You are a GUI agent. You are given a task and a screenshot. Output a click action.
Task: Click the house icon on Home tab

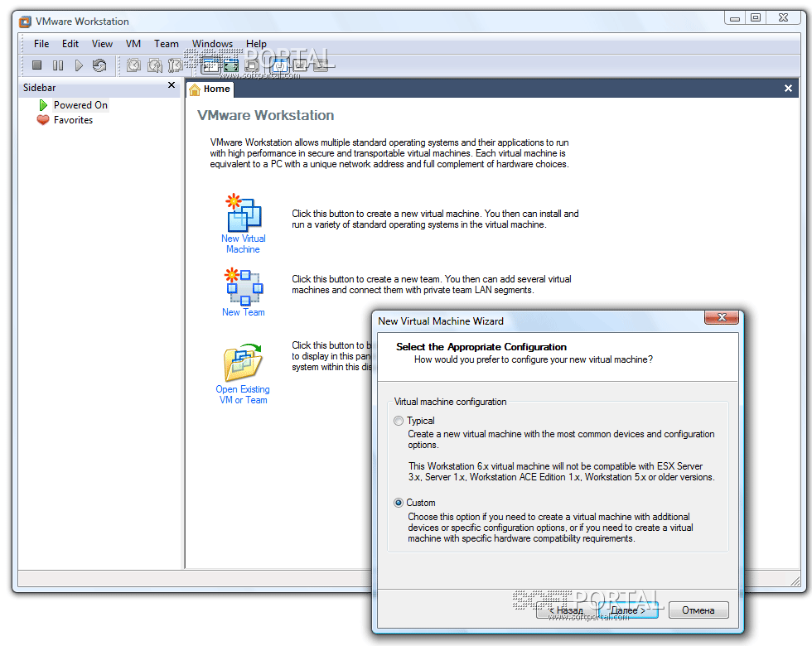tap(195, 89)
